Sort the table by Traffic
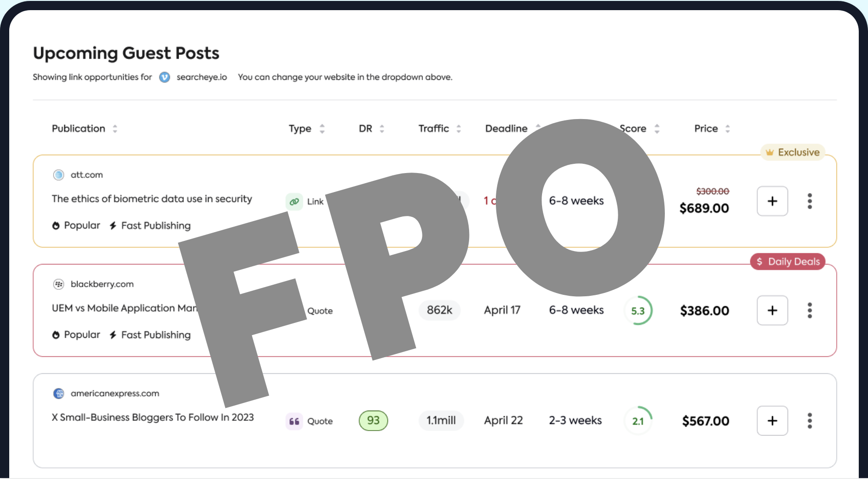Viewport: 868px width, 479px height. pos(458,129)
